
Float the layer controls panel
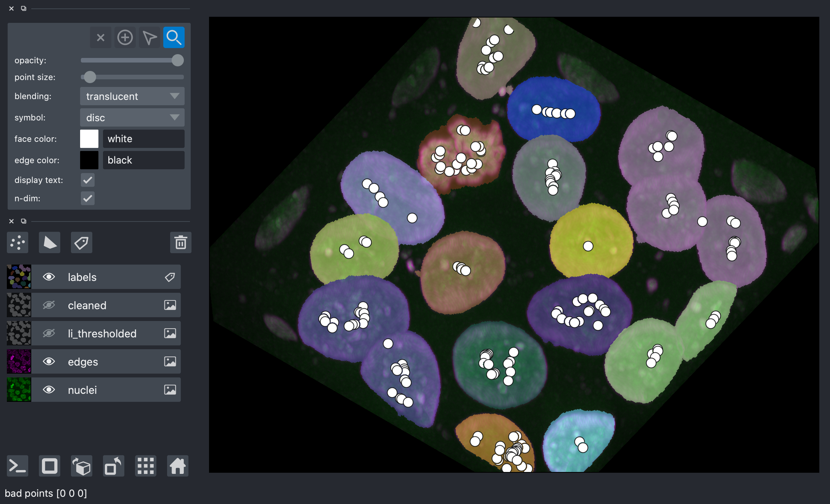pos(24,8)
